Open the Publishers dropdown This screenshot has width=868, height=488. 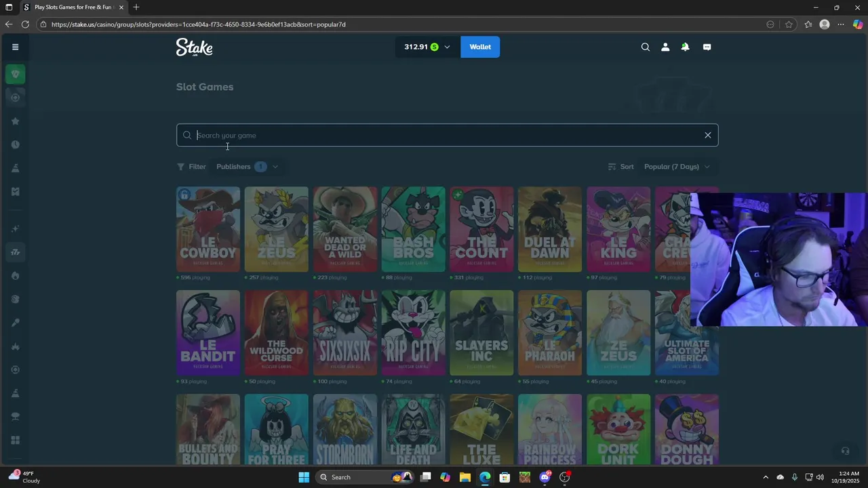click(248, 167)
